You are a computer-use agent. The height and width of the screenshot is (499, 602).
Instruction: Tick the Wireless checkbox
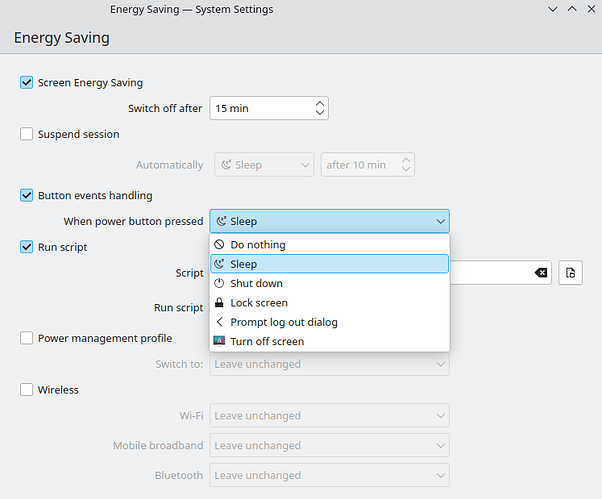point(27,390)
